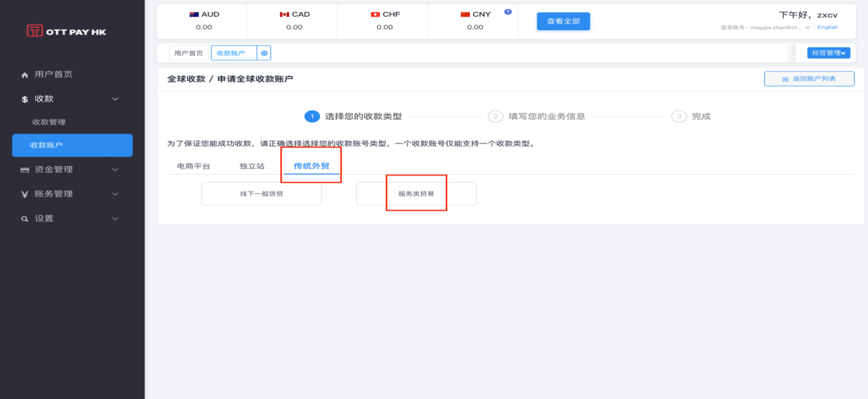Click the Australian flag icon for AUD

194,15
